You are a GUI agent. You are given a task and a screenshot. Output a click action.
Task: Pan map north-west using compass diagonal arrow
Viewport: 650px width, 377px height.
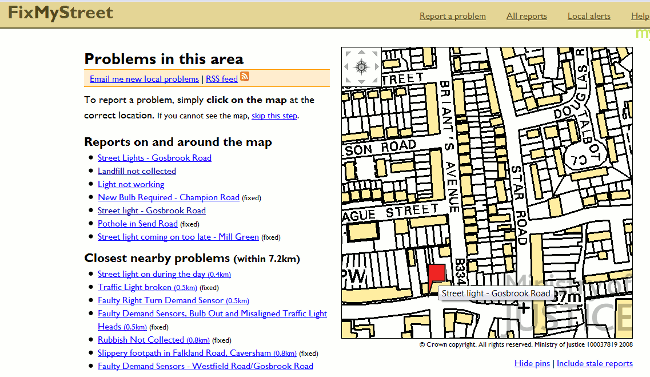point(348,54)
